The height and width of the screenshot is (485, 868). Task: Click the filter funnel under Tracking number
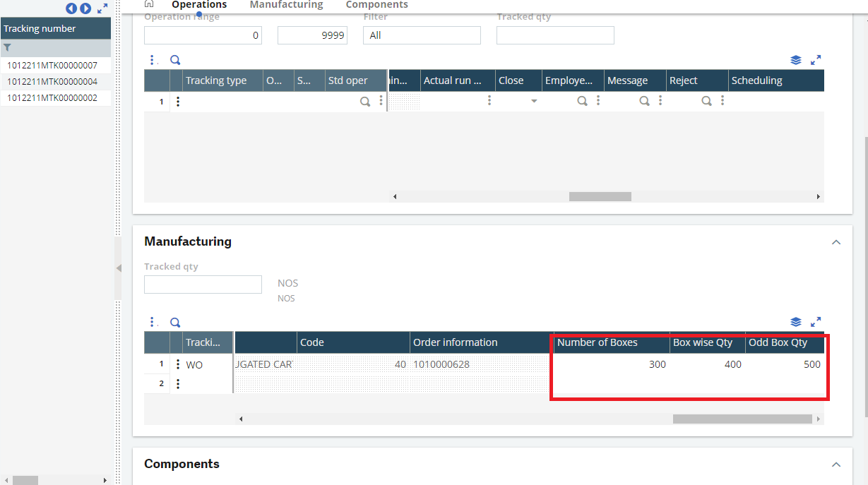6,47
